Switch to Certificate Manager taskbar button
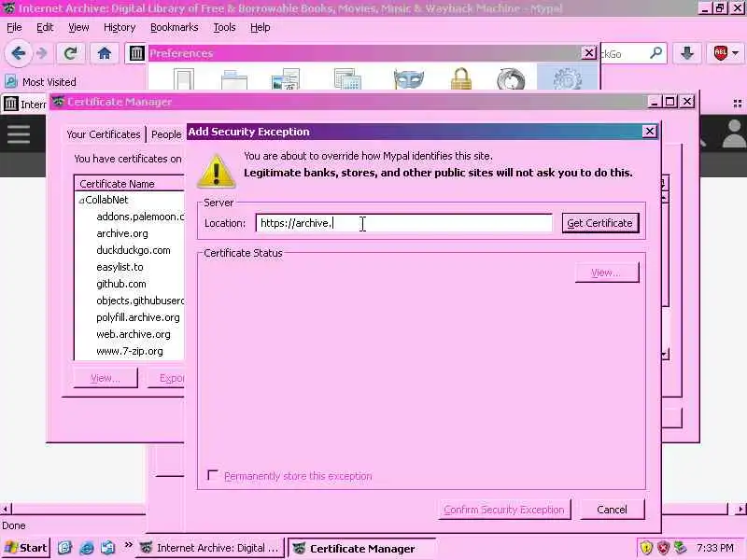This screenshot has width=747, height=560. 362,549
